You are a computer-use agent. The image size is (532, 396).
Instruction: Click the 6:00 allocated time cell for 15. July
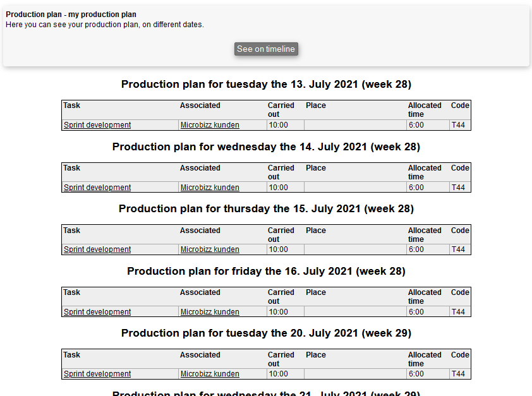(416, 249)
